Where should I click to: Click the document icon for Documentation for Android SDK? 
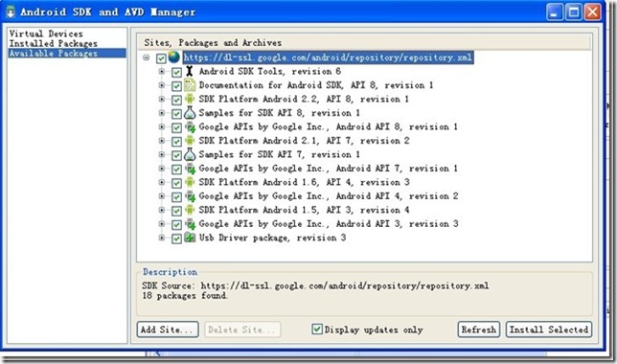pyautogui.click(x=190, y=85)
